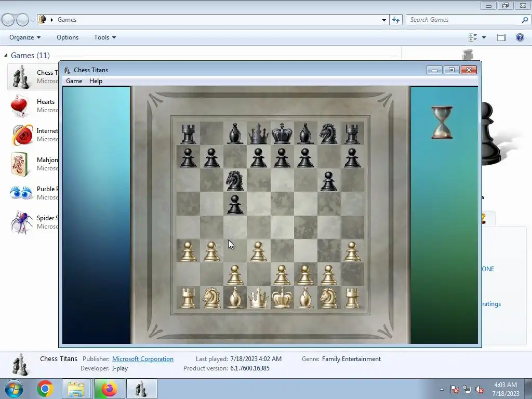Select the black king piece
This screenshot has height=399, width=532.
click(x=282, y=134)
